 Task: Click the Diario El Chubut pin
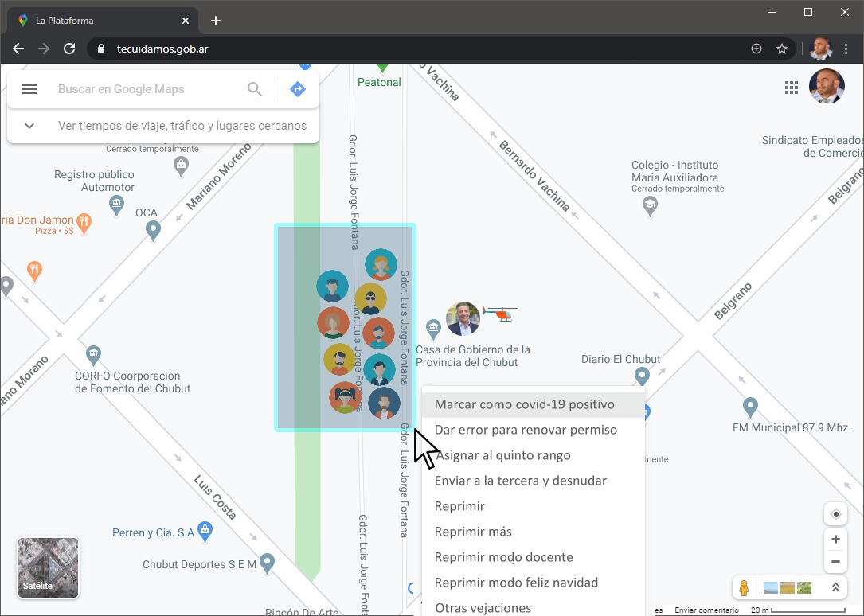[642, 377]
